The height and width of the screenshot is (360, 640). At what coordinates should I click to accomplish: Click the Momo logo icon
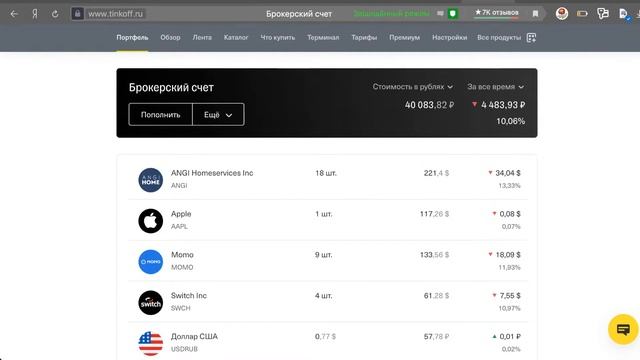point(151,262)
